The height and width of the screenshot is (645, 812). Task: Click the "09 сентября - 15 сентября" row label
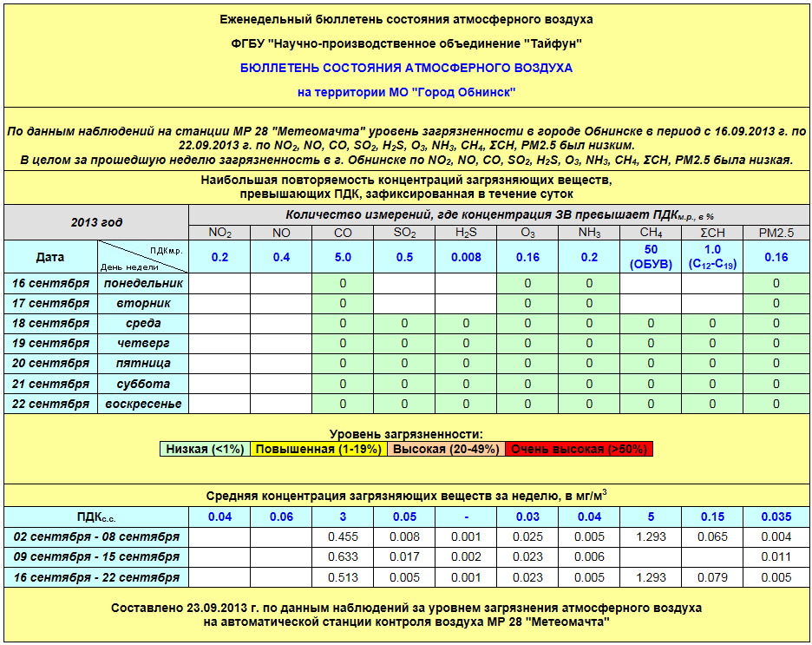(96, 556)
